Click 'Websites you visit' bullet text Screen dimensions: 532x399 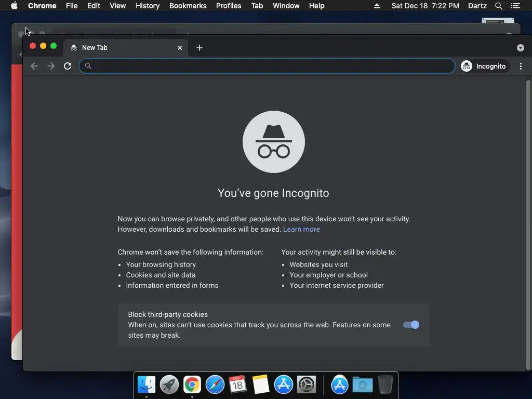[318, 264]
